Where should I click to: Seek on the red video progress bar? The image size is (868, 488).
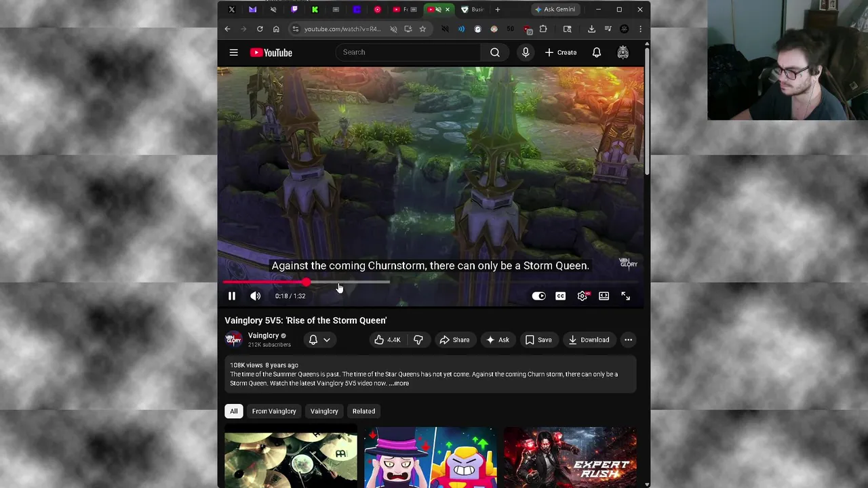(431, 282)
